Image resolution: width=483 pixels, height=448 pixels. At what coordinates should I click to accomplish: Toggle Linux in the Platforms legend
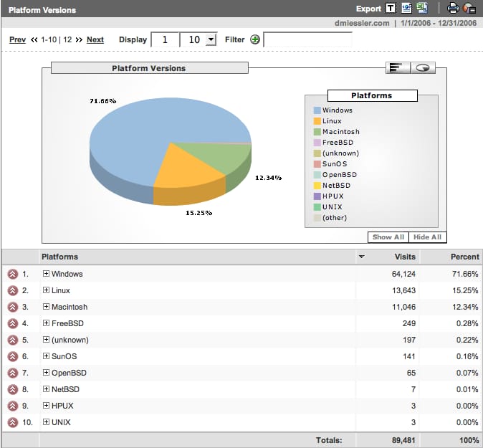tap(331, 121)
